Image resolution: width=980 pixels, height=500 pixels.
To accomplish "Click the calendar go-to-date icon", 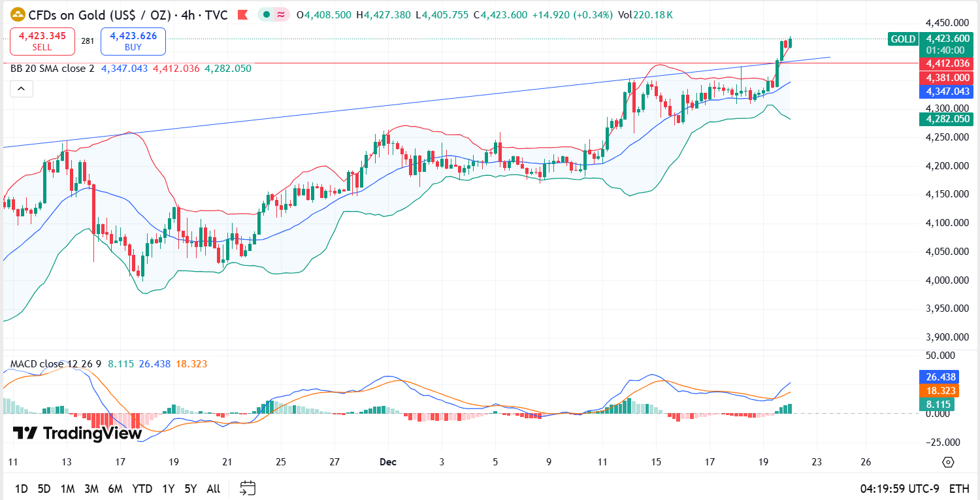I will pyautogui.click(x=249, y=488).
